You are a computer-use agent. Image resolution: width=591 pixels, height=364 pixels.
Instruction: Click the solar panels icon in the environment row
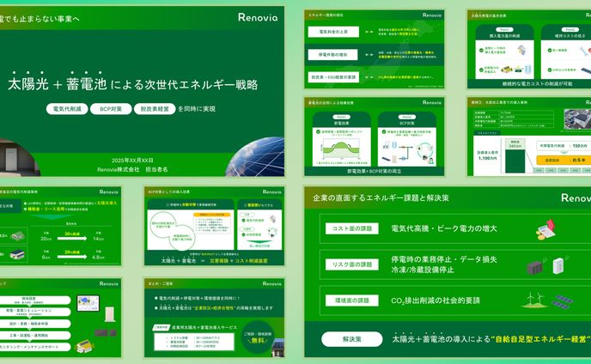563,302
